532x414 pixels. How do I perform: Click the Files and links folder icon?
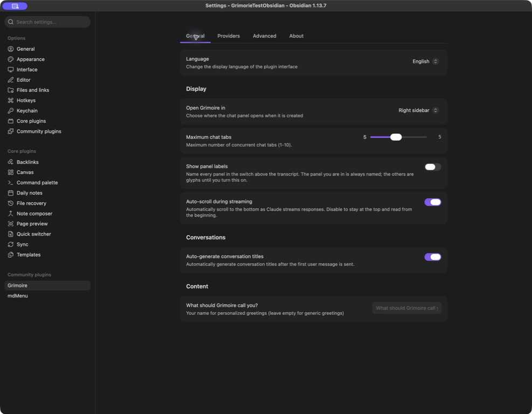click(x=11, y=90)
